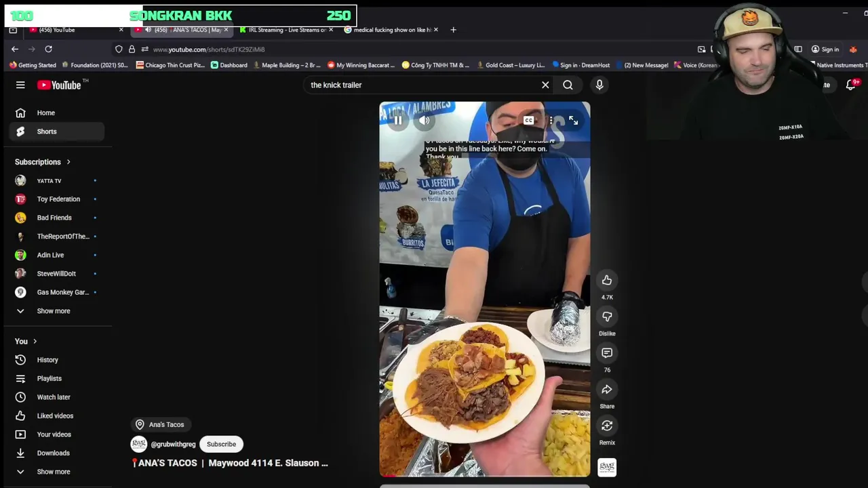Enter fullscreen on the Short
The image size is (868, 488).
(573, 121)
